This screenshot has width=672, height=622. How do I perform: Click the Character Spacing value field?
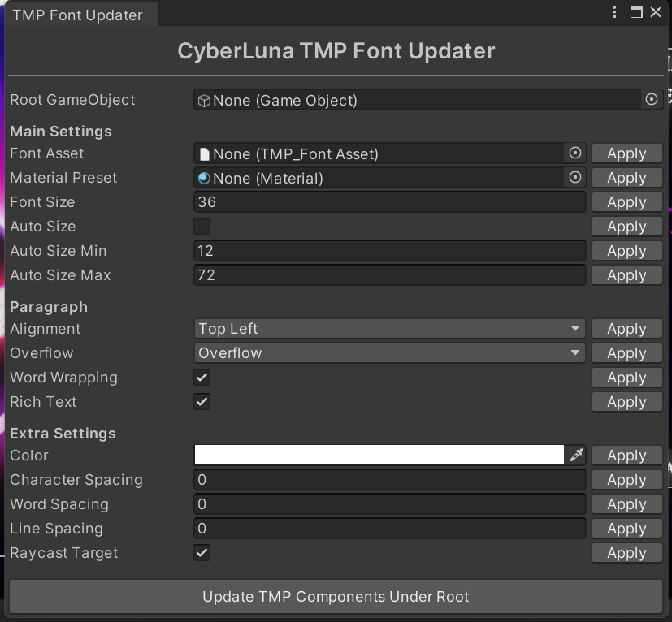[390, 480]
